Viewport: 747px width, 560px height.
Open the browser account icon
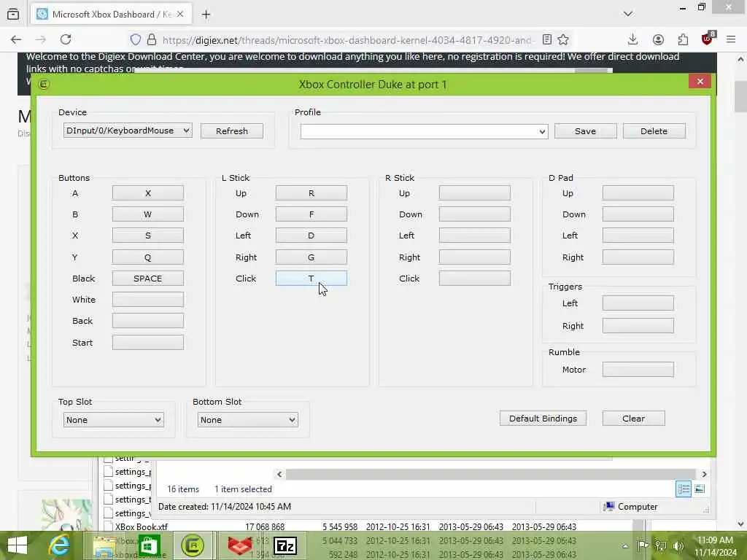[658, 39]
